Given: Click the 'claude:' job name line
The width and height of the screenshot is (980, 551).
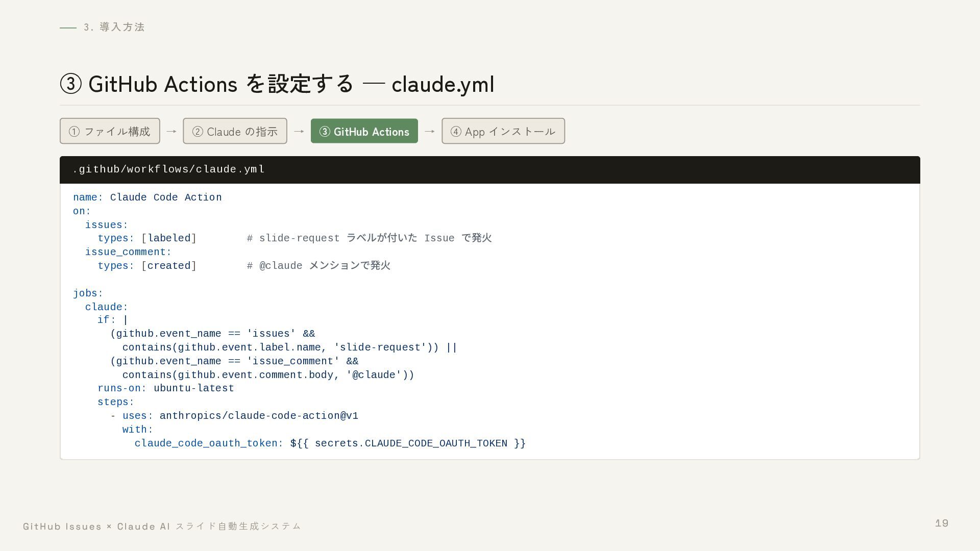Looking at the screenshot, I should (x=107, y=307).
